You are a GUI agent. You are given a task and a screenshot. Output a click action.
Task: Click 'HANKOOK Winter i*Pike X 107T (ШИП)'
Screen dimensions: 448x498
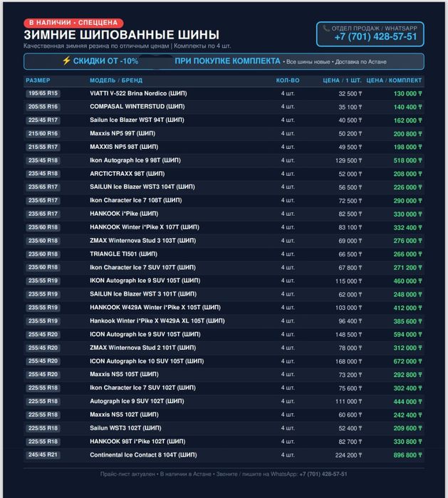pyautogui.click(x=145, y=227)
